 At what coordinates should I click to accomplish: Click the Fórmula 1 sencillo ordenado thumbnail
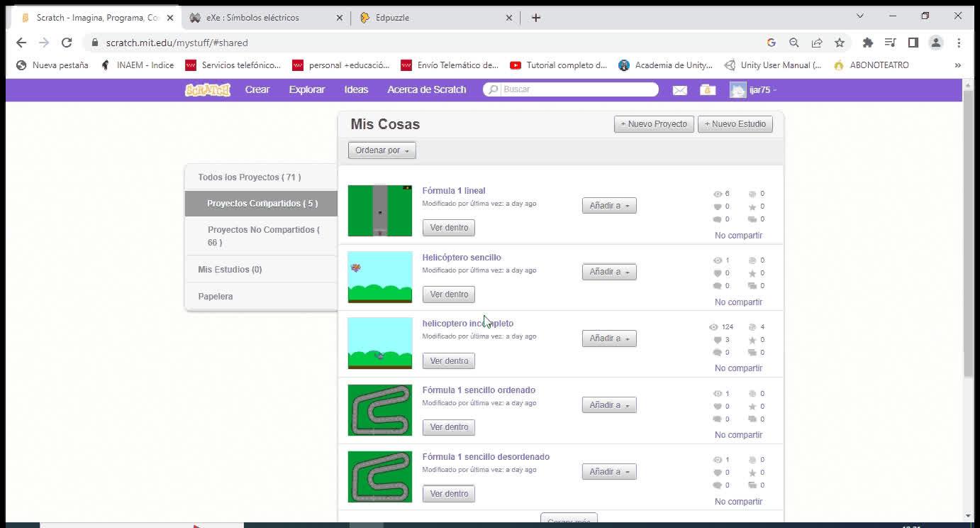(x=380, y=410)
